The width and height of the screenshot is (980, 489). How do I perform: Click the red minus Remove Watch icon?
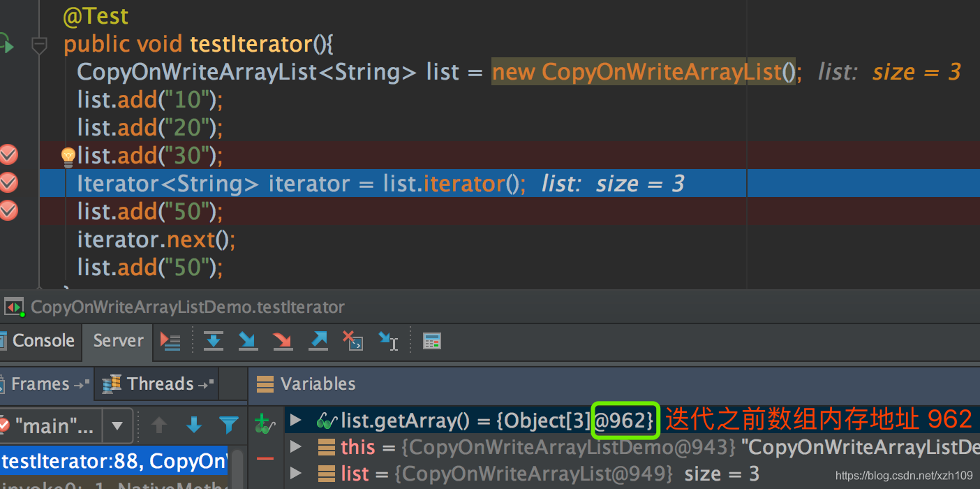point(265,458)
